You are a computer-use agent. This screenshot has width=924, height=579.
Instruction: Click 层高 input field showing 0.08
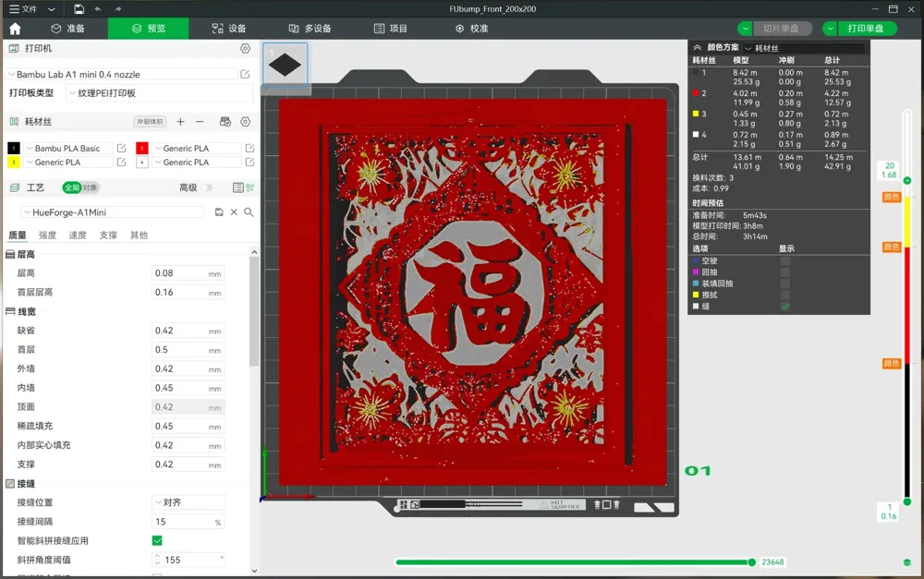pyautogui.click(x=188, y=273)
